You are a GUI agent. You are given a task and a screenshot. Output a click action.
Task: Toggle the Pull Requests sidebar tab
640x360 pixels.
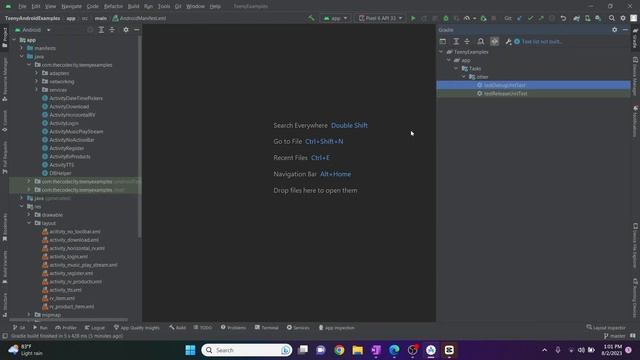(x=4, y=158)
